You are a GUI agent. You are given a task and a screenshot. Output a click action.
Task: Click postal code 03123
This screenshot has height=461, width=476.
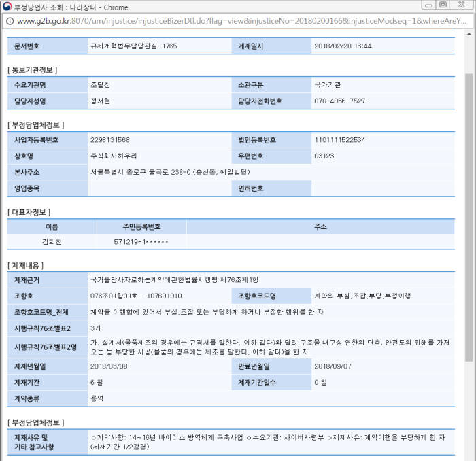coord(324,156)
